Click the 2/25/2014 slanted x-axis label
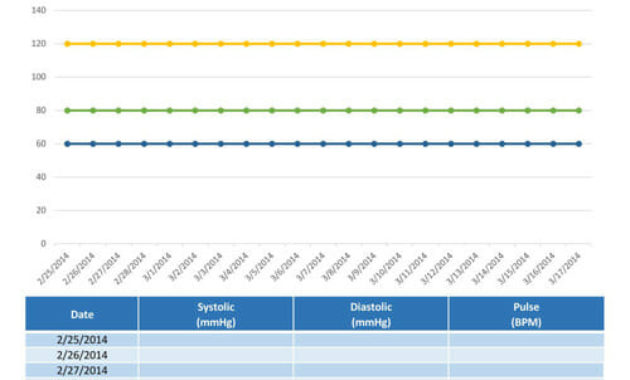630x380 pixels. coord(53,268)
